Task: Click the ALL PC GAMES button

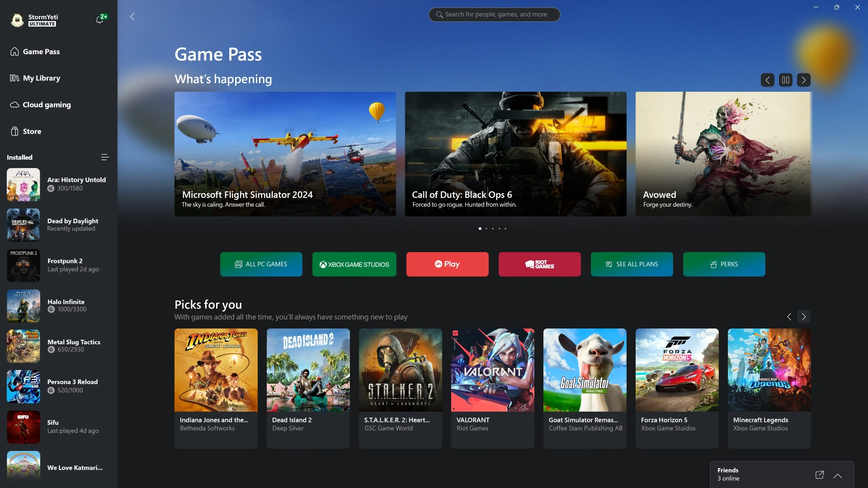Action: pos(261,264)
